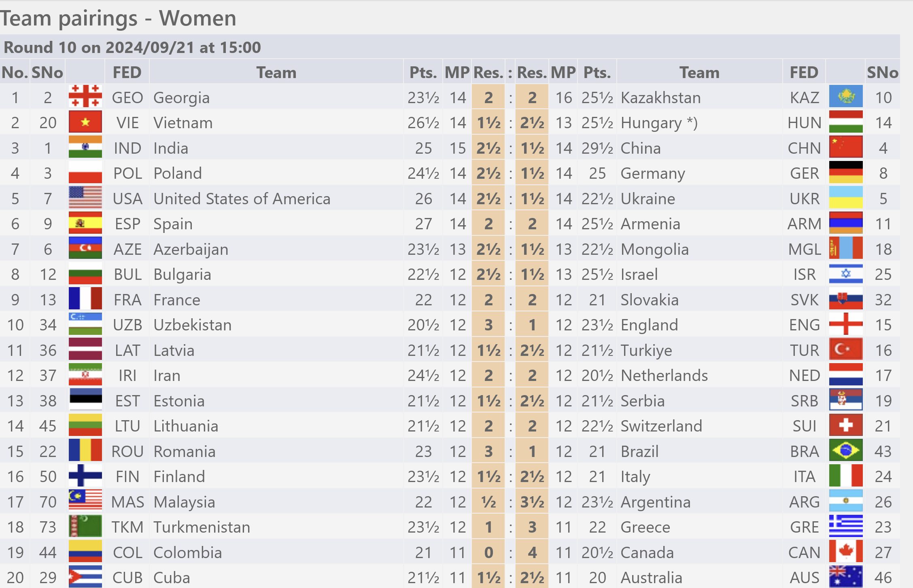The width and height of the screenshot is (913, 588).
Task: Click the Switzerland flag icon
Action: 845,425
